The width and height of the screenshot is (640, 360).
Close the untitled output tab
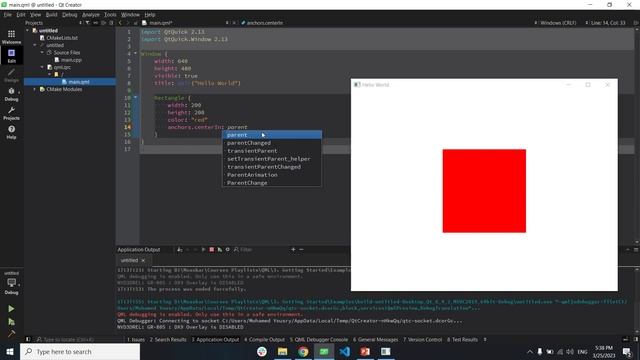click(143, 260)
